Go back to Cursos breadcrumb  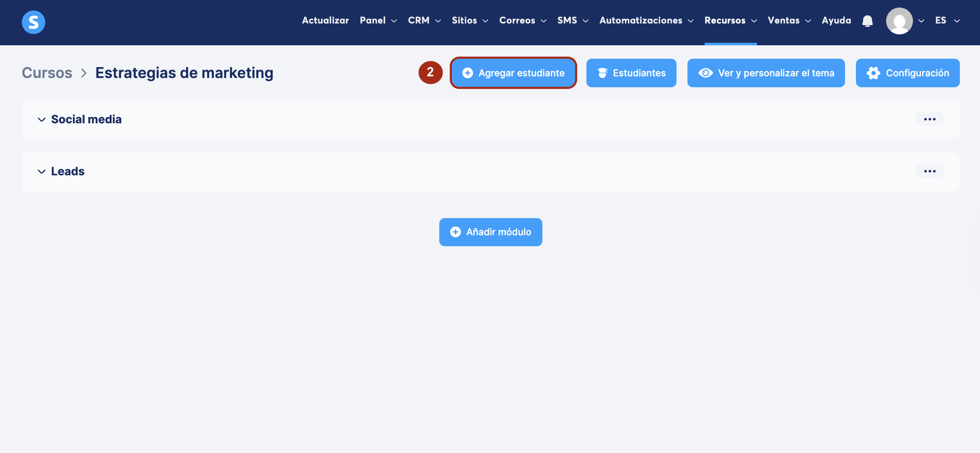click(47, 73)
